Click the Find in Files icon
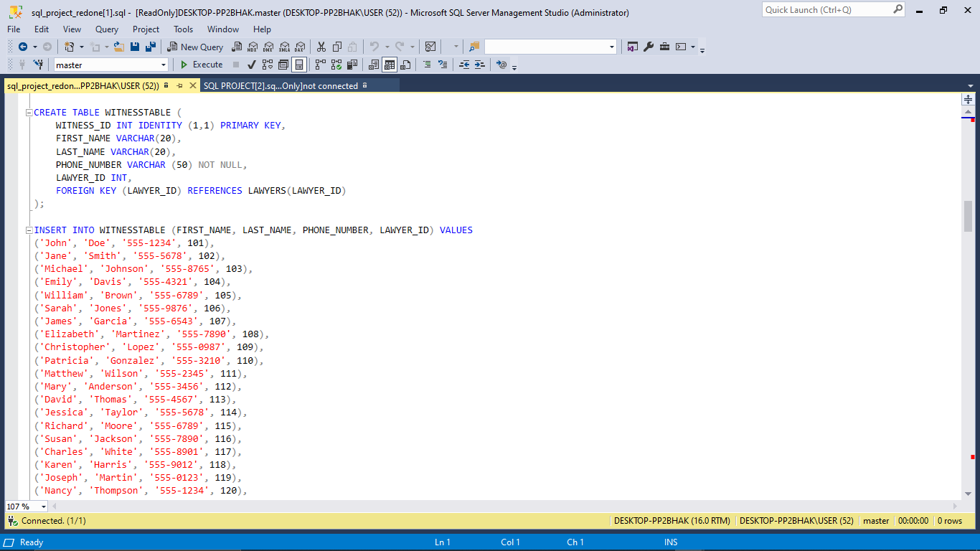The height and width of the screenshot is (551, 980). [x=474, y=47]
